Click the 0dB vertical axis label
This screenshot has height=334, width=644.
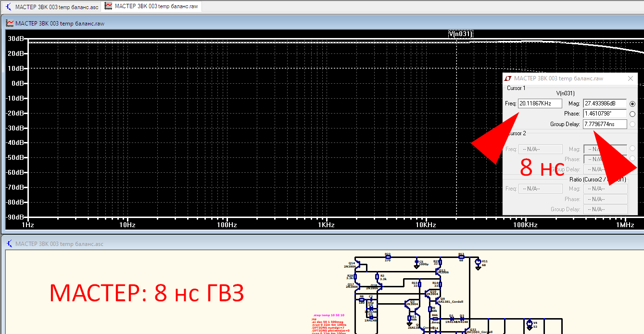[18, 83]
